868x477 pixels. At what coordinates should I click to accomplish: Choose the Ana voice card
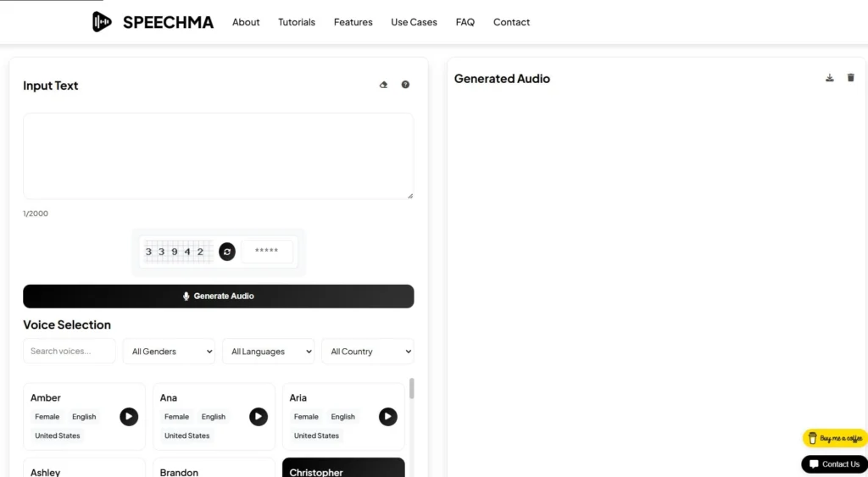click(x=214, y=416)
